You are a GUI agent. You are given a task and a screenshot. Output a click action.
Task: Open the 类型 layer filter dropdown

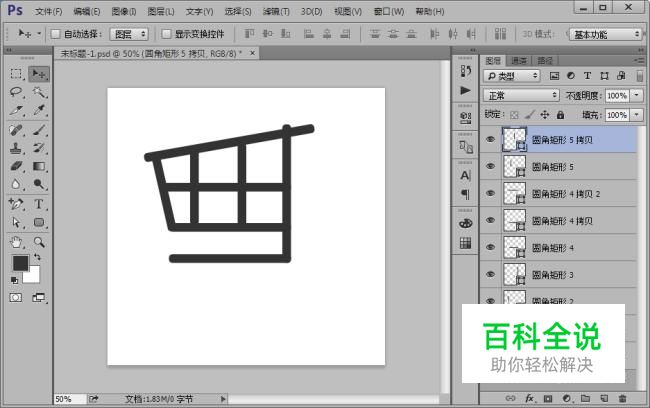(512, 76)
